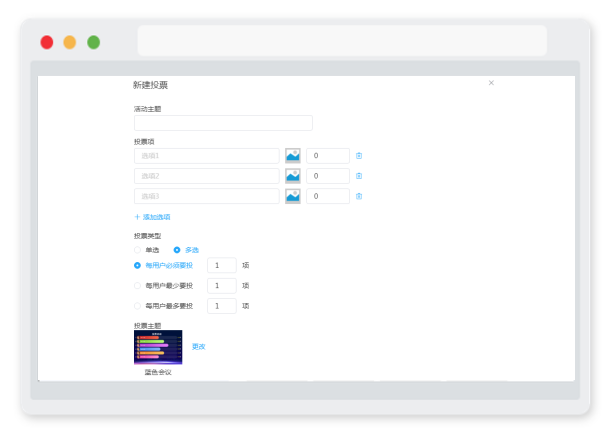Viewport: 615px width, 435px height.
Task: Click the number field beside 每用户最少要投
Action: pyautogui.click(x=222, y=286)
